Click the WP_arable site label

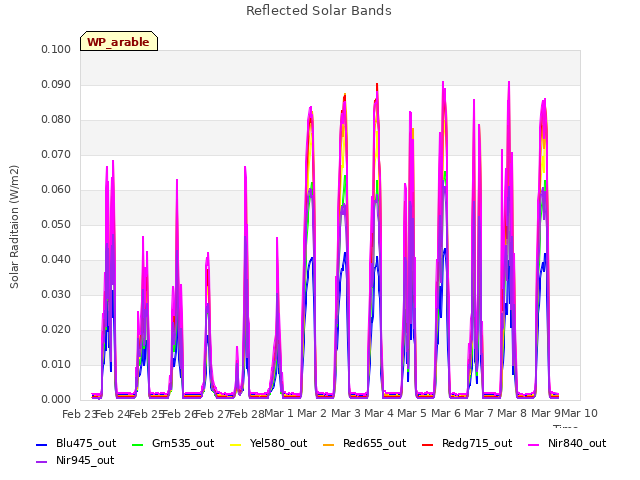118,42
